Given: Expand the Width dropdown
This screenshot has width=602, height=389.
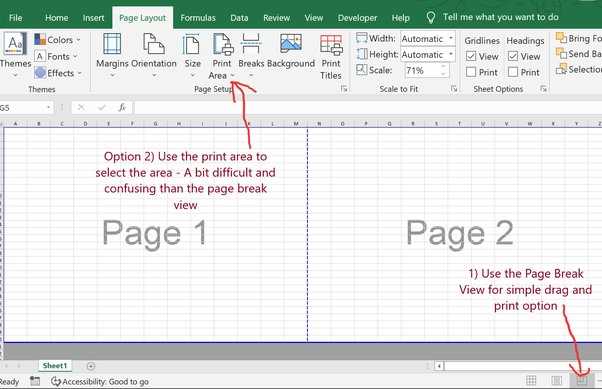Looking at the screenshot, I should click(x=451, y=38).
